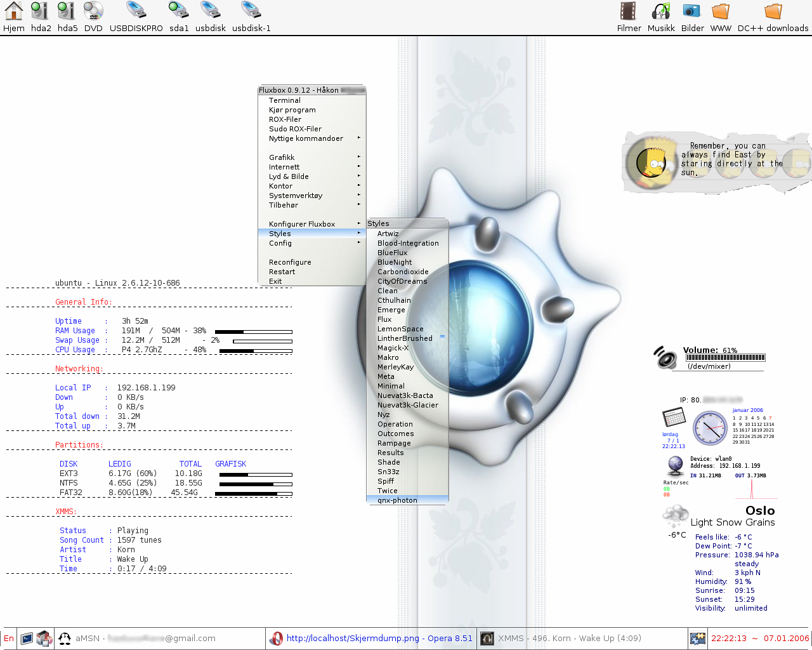The height and width of the screenshot is (650, 812).
Task: Apply the Sn33z style
Action: 407,472
